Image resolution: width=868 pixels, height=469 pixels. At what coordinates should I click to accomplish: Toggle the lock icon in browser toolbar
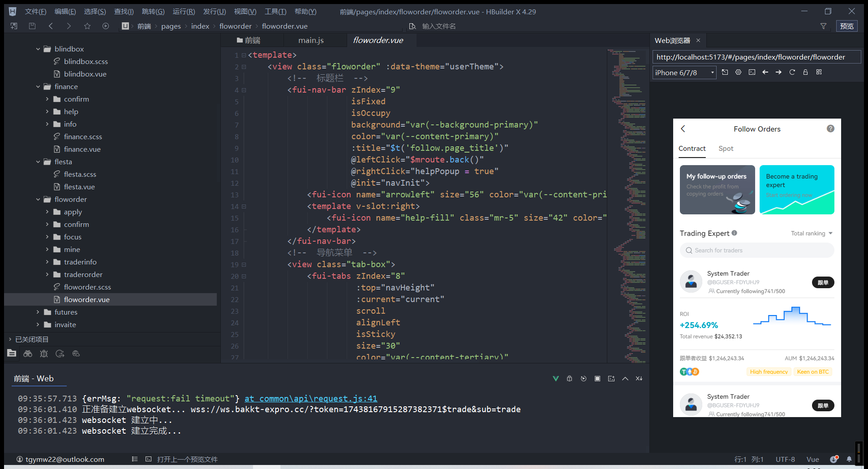click(805, 72)
